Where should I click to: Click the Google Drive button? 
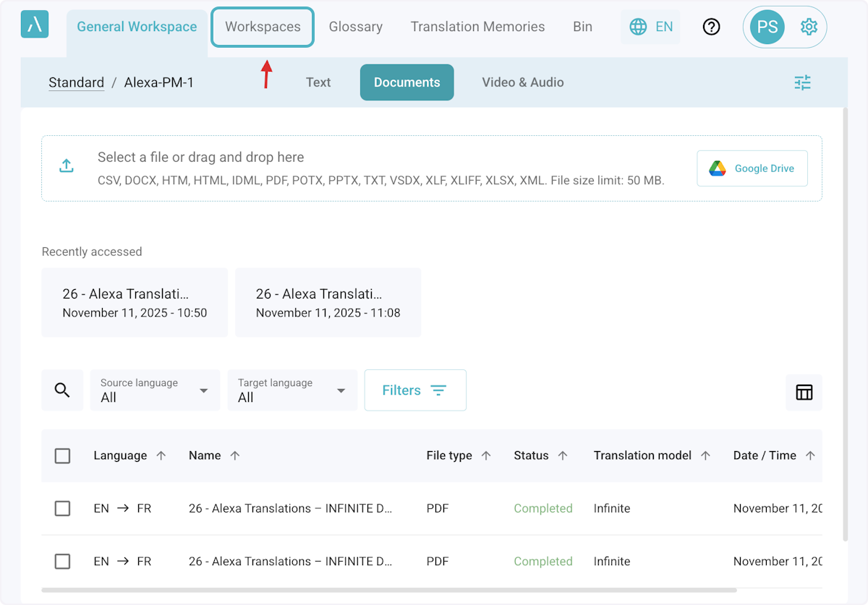pos(752,168)
